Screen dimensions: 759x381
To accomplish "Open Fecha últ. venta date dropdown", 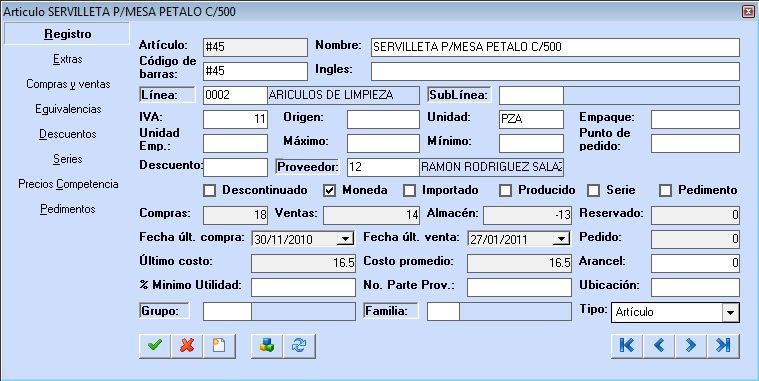I will tap(561, 239).
